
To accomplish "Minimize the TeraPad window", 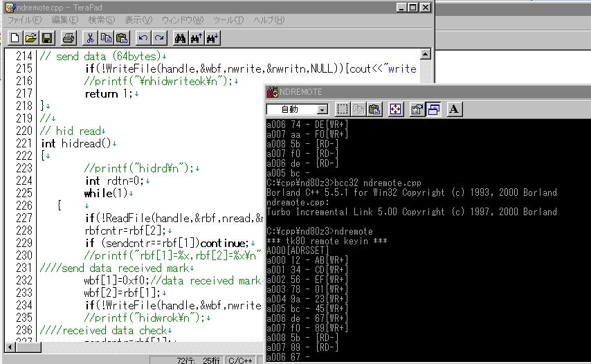I will 401,7.
